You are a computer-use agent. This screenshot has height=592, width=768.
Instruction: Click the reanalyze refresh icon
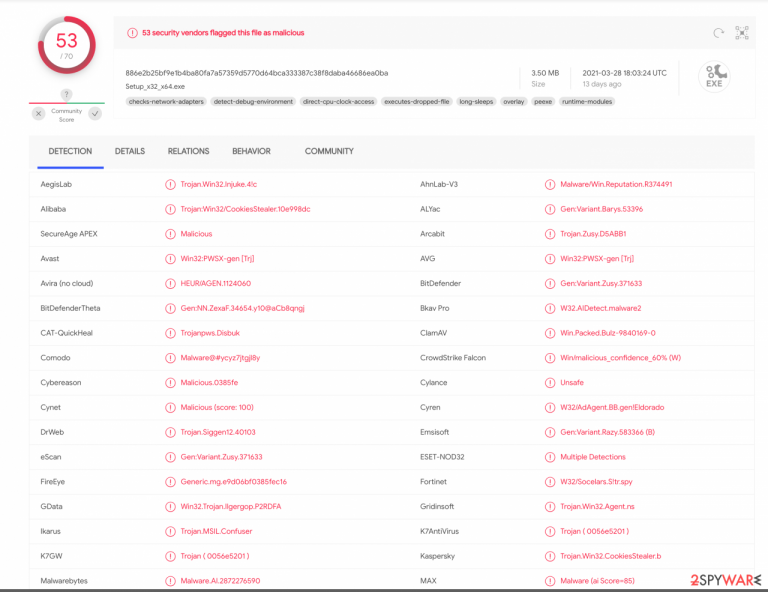point(719,33)
